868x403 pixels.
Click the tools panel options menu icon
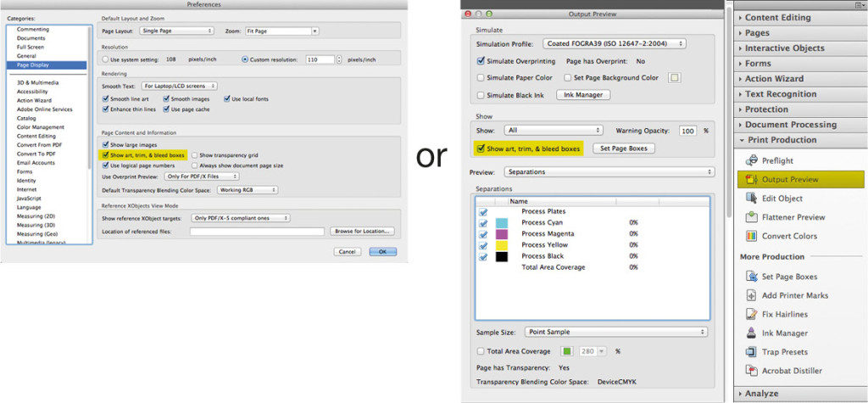pos(860,4)
